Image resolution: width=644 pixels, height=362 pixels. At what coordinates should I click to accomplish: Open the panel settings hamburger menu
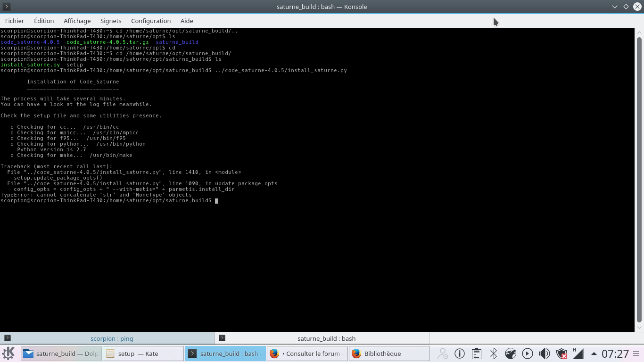tap(636, 354)
